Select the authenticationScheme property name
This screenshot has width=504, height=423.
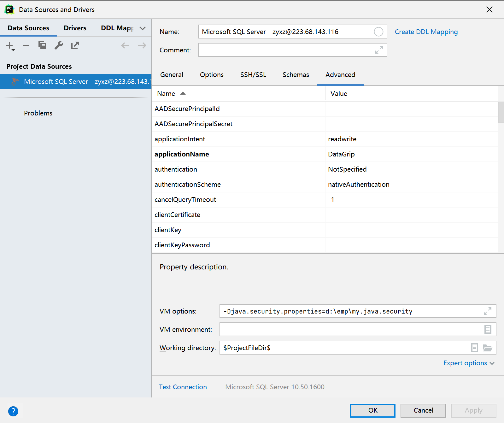click(188, 185)
